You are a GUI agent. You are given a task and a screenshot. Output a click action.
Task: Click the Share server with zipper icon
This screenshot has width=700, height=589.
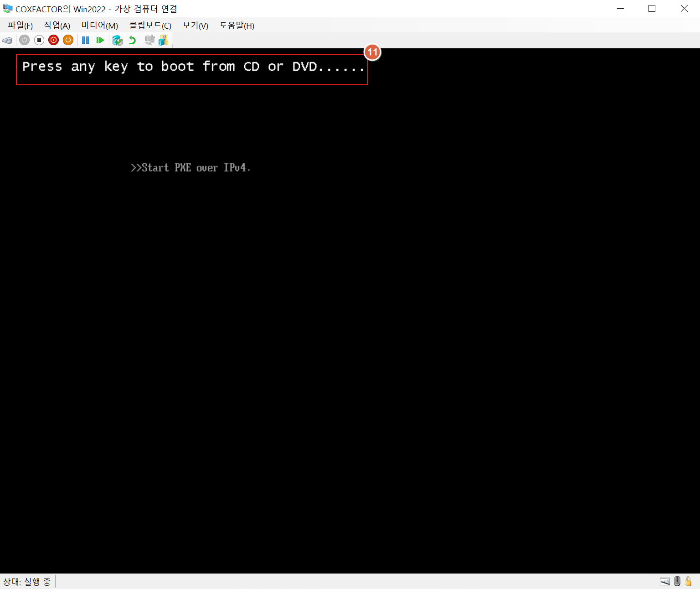pyautogui.click(x=164, y=40)
